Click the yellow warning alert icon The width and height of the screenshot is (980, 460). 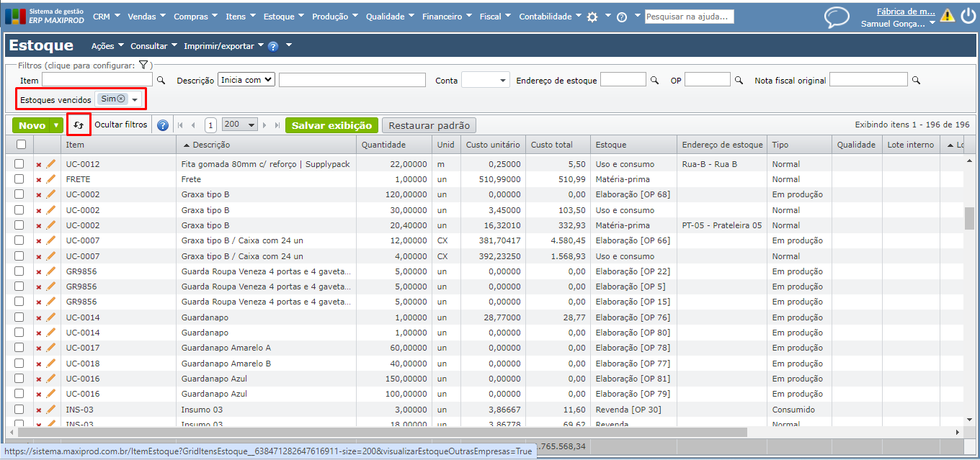(947, 16)
